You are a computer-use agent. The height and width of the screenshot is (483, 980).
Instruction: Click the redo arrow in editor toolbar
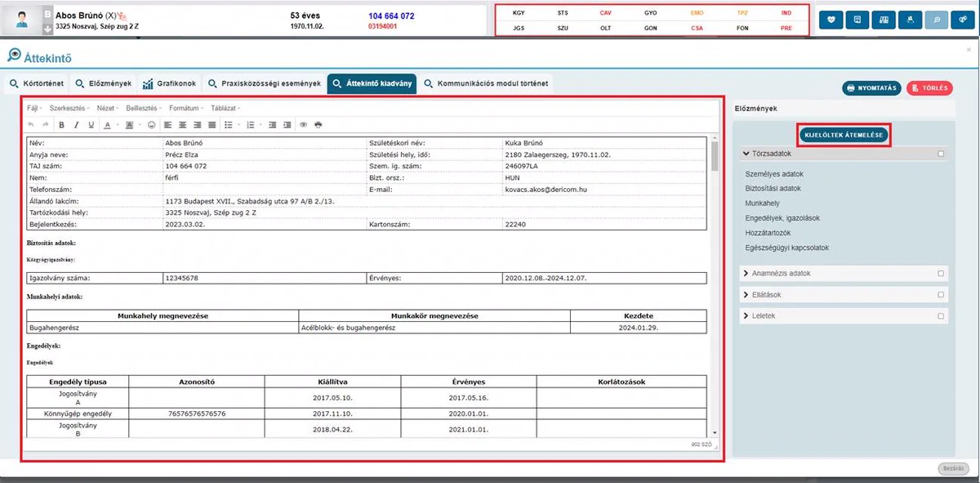pos(46,125)
